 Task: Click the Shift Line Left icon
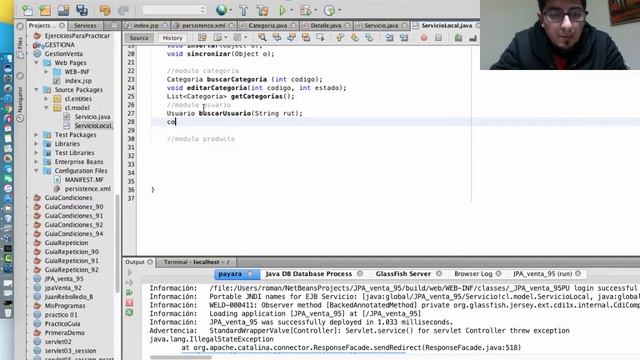coord(389,38)
